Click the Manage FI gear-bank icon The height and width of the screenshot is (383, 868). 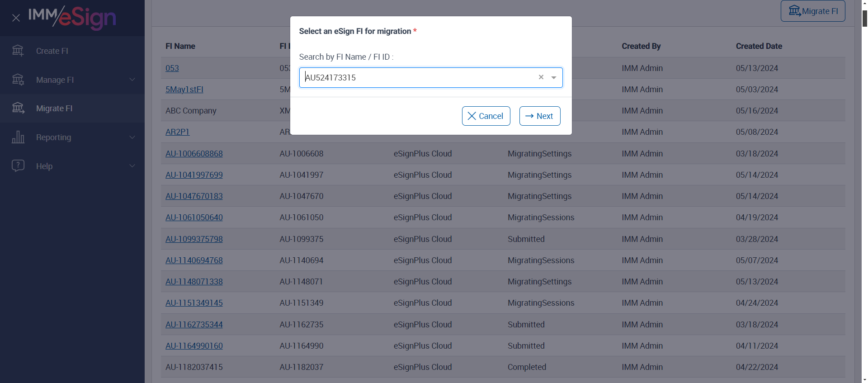[18, 80]
